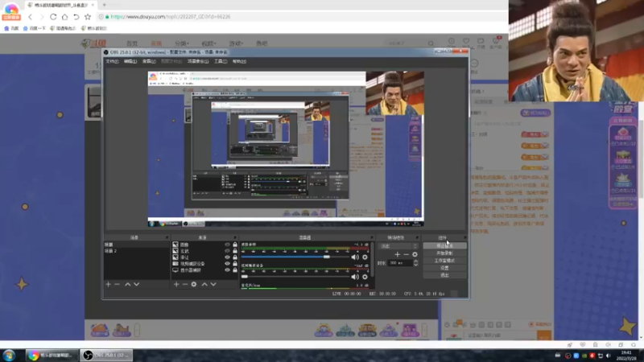This screenshot has width=644, height=362.
Task: Move source up in Sources panel
Action: 204,284
